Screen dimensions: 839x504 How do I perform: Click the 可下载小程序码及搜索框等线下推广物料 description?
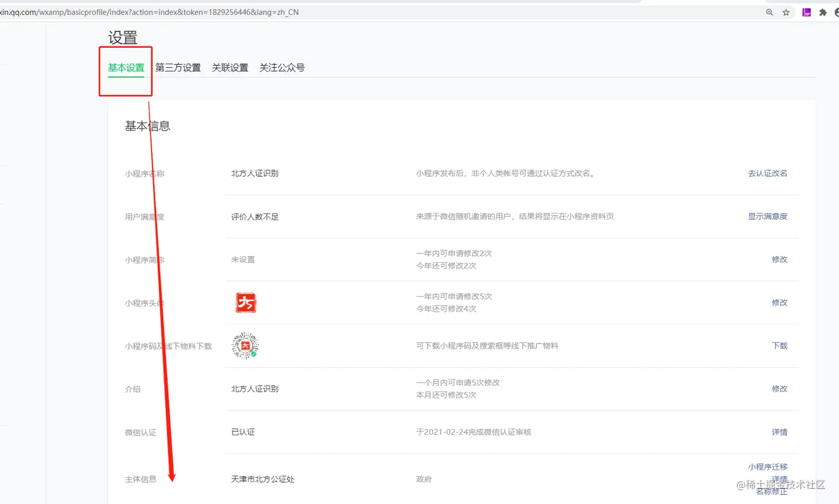(487, 346)
